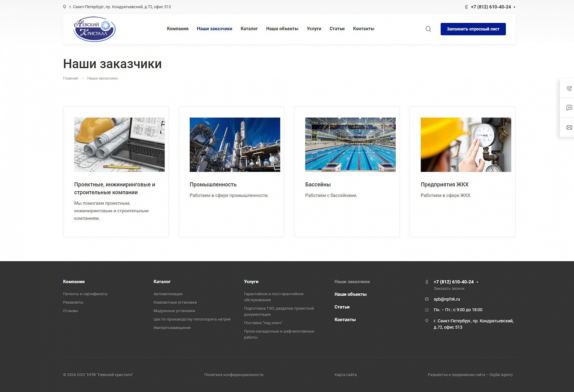This screenshot has width=574, height=392.
Task: Click Digital Agency developer link
Action: coord(501,375)
